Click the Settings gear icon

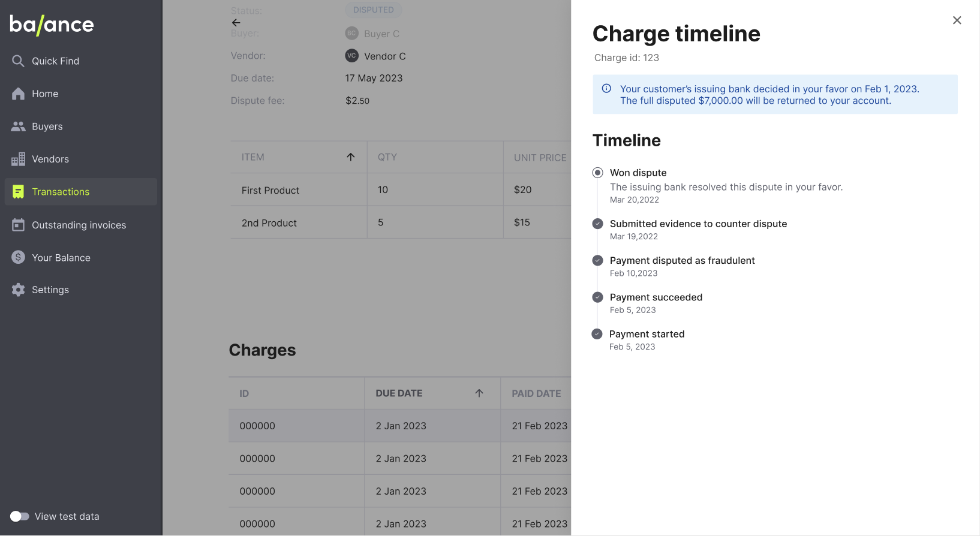(18, 290)
